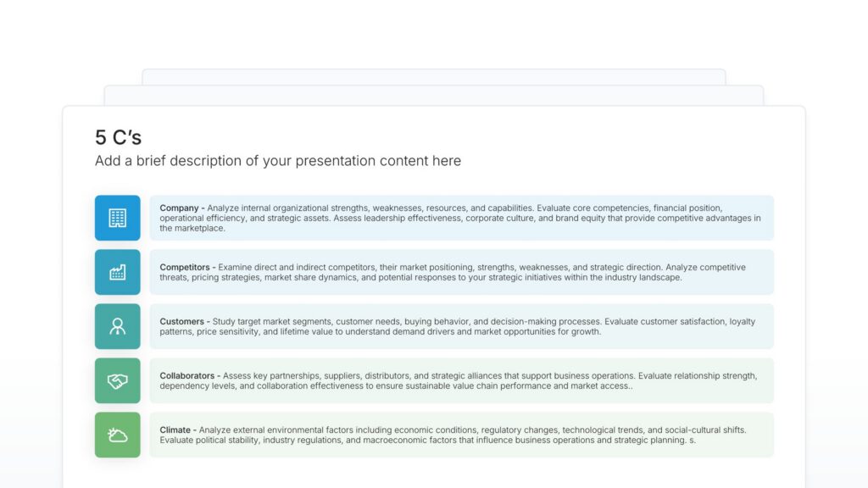Click the Customers person icon
The width and height of the screenshot is (868, 488).
(117, 326)
